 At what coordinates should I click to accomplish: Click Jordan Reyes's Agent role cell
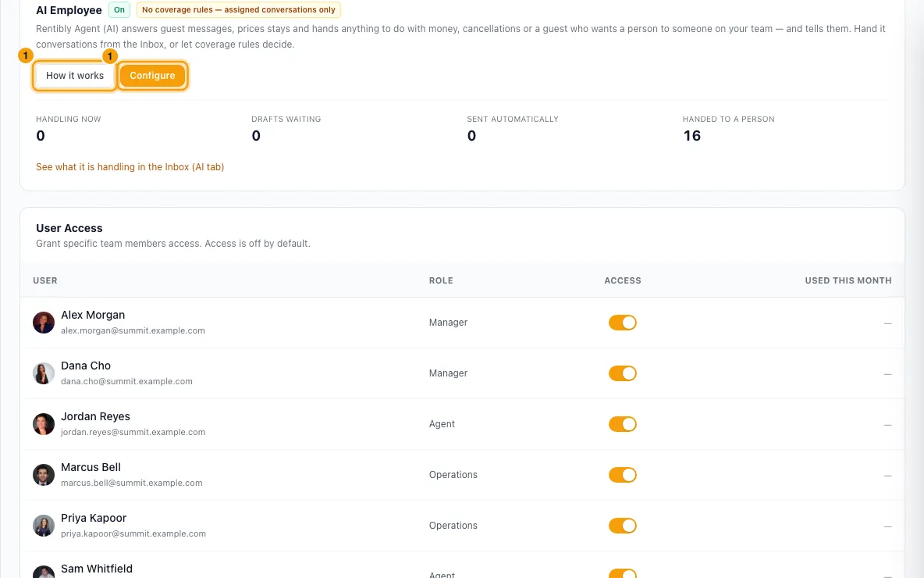[442, 424]
